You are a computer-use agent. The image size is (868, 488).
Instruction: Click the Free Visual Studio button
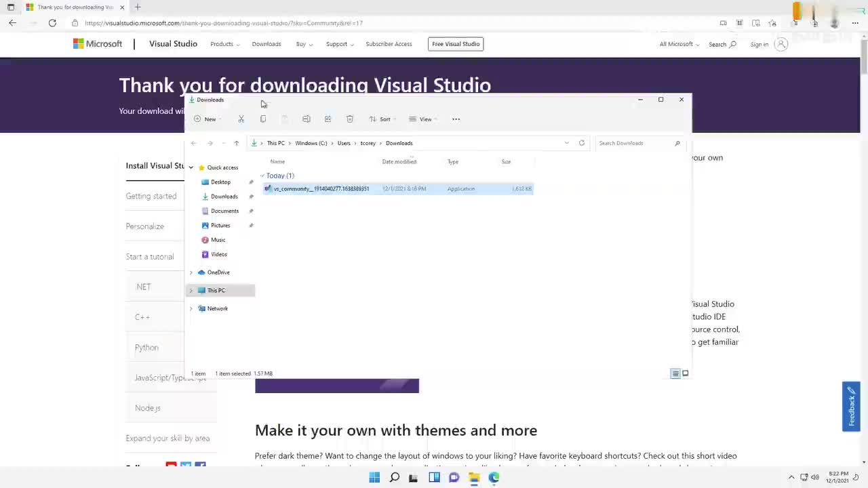tap(456, 44)
